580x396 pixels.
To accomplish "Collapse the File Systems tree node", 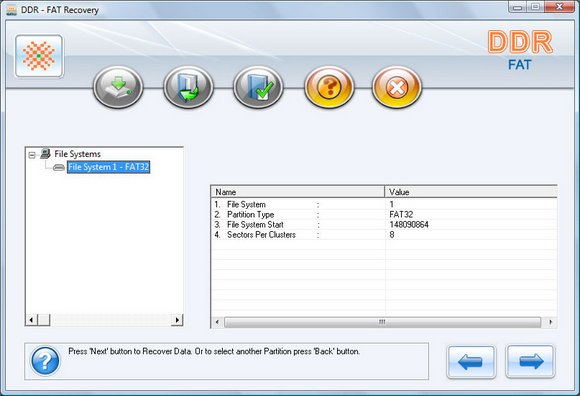I will coord(32,155).
